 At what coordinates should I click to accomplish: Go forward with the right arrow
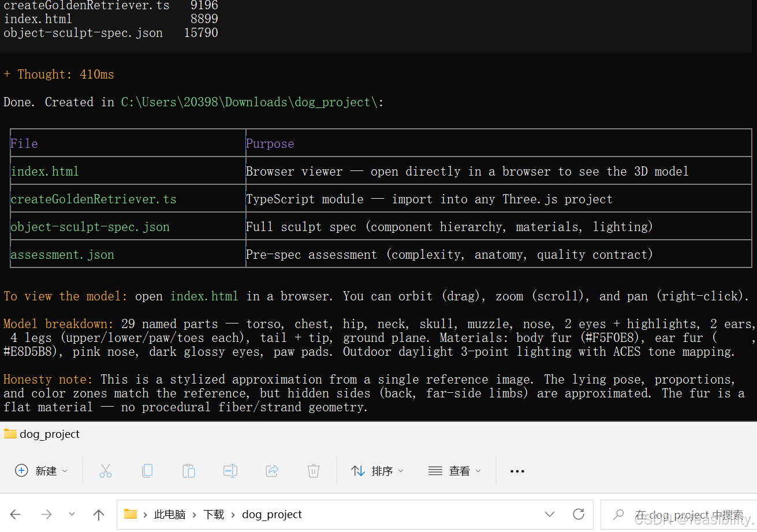(47, 514)
